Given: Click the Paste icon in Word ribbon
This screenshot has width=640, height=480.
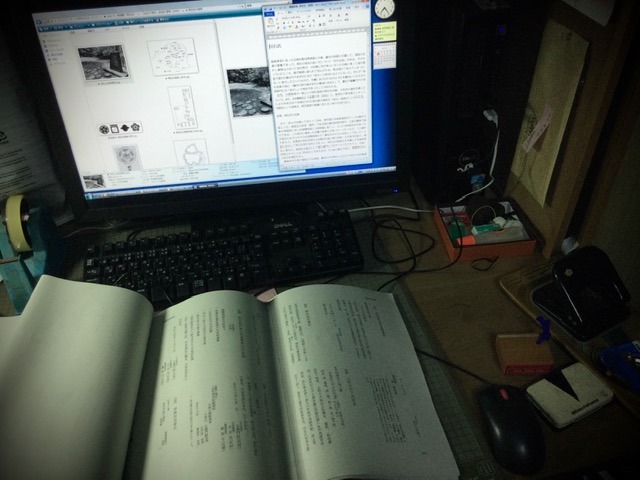Looking at the screenshot, I should click(x=273, y=22).
